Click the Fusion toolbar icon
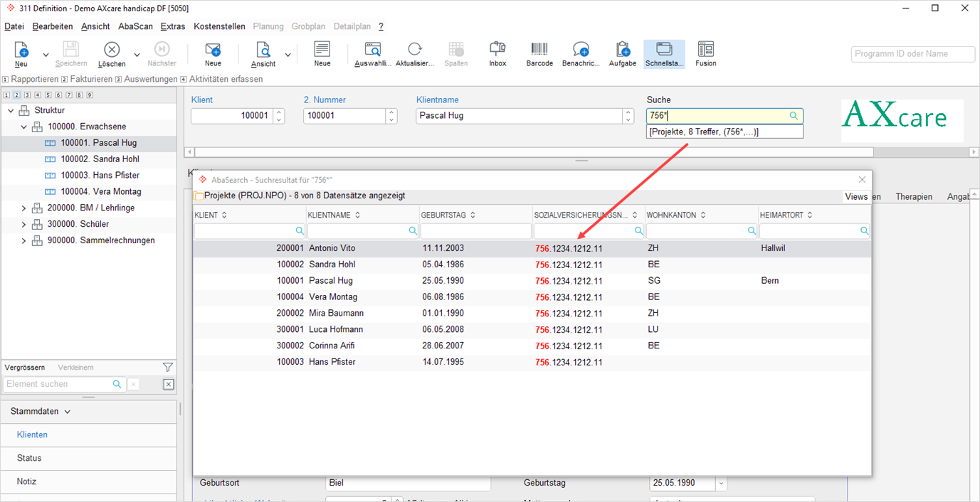 click(x=706, y=50)
